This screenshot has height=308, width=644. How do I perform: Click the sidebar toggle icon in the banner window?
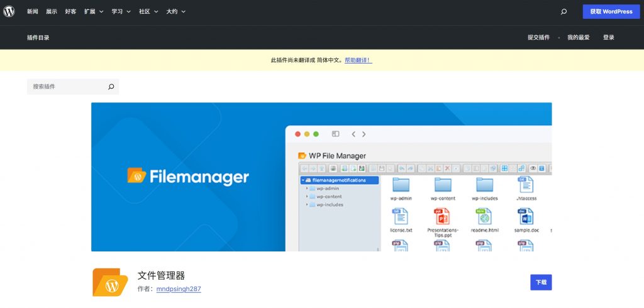click(x=336, y=134)
